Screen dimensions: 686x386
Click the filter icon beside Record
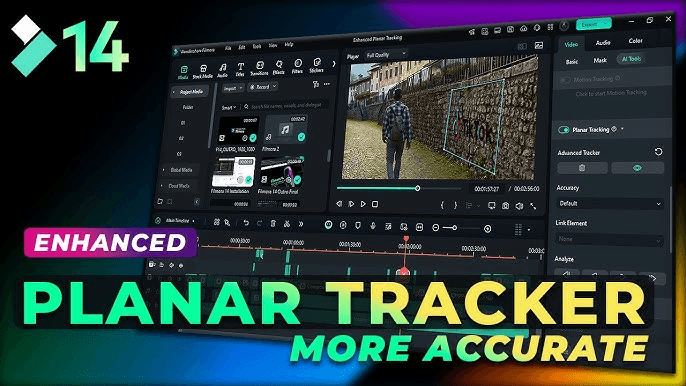click(316, 84)
